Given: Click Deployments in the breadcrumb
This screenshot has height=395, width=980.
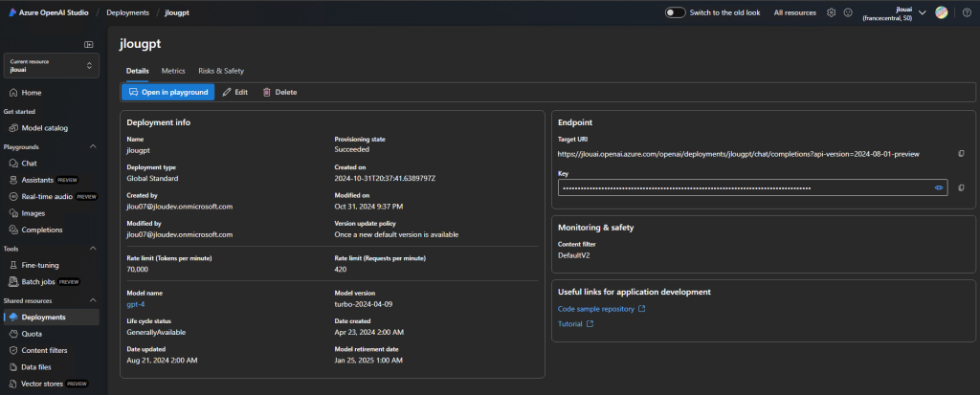Looking at the screenshot, I should pyautogui.click(x=128, y=12).
